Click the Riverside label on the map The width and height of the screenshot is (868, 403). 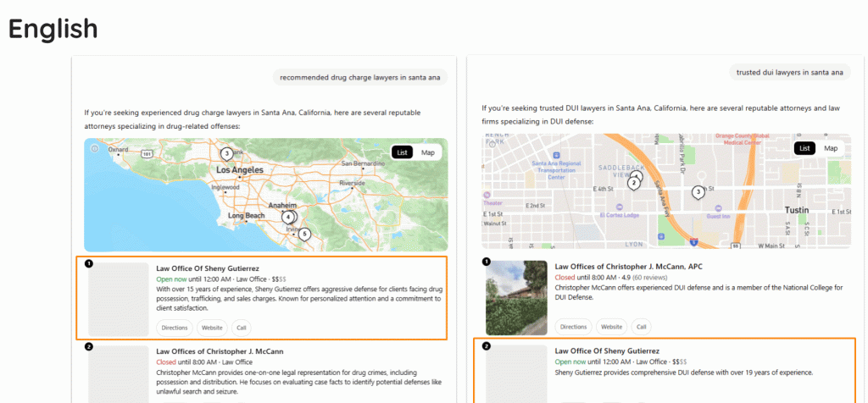tap(352, 182)
